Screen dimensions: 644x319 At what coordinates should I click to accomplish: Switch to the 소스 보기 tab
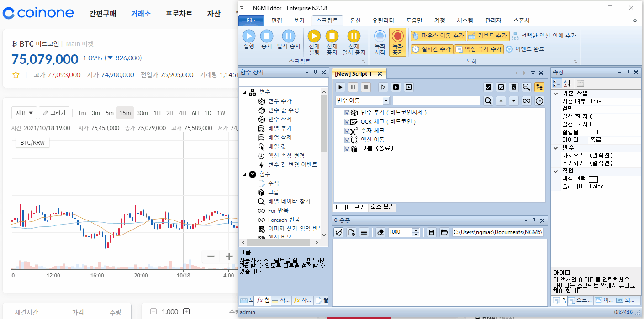click(x=382, y=207)
